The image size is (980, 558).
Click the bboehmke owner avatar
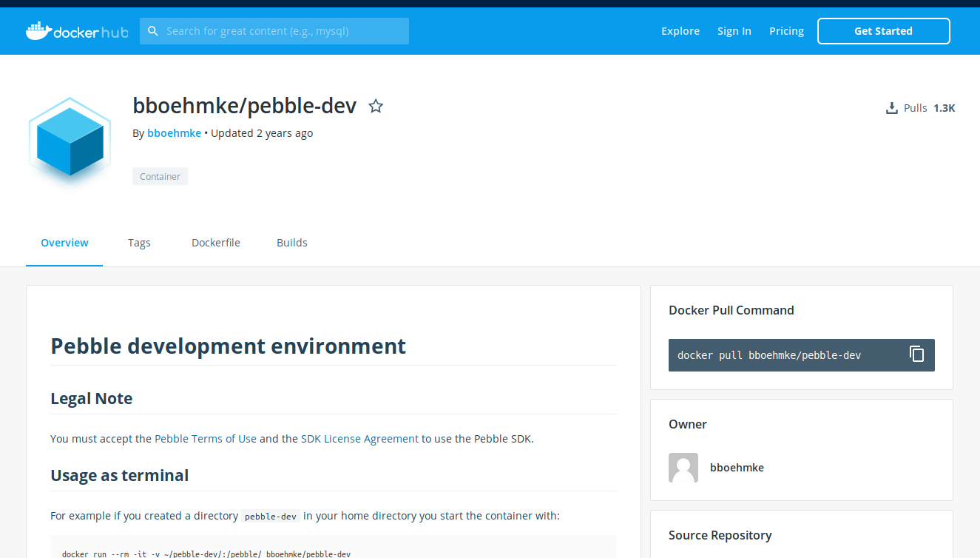click(x=683, y=468)
